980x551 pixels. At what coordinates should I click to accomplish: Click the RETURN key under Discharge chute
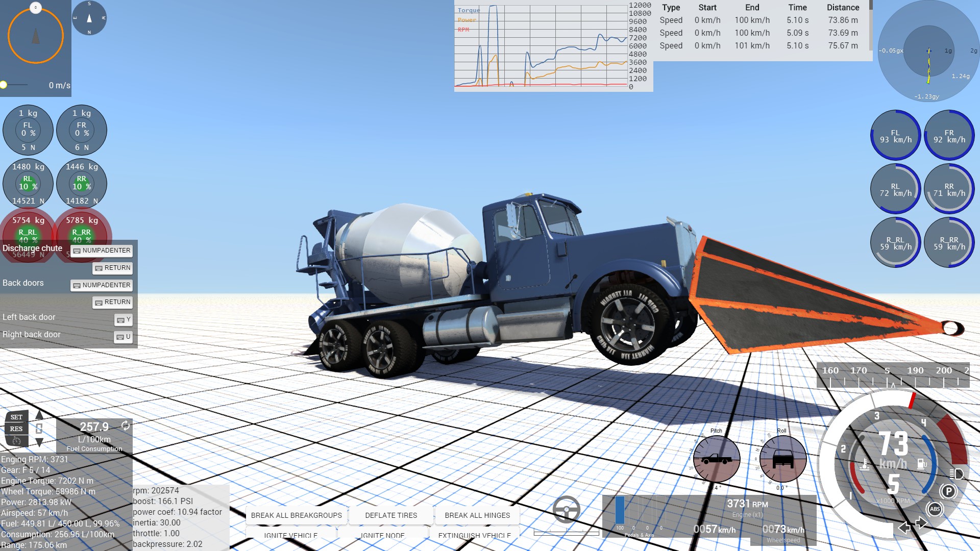click(x=113, y=268)
